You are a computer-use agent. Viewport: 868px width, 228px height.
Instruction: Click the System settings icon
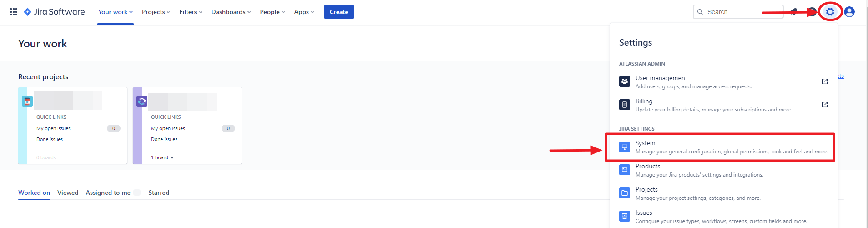click(625, 147)
